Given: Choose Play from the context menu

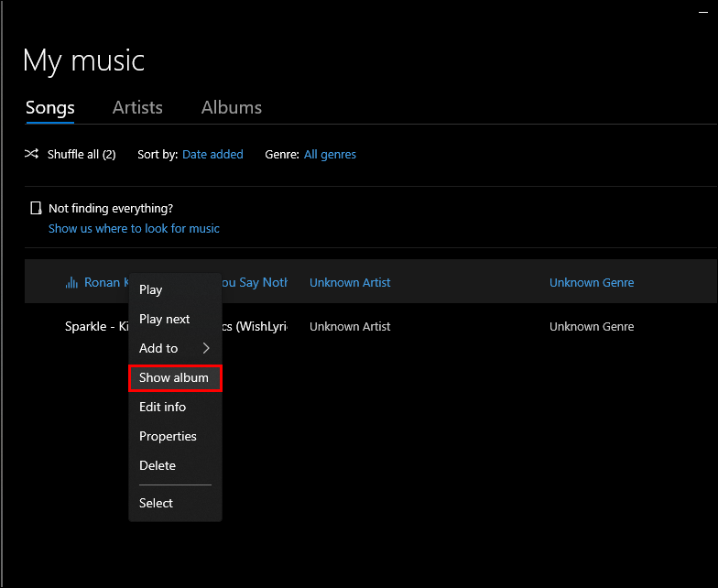Looking at the screenshot, I should [x=151, y=289].
